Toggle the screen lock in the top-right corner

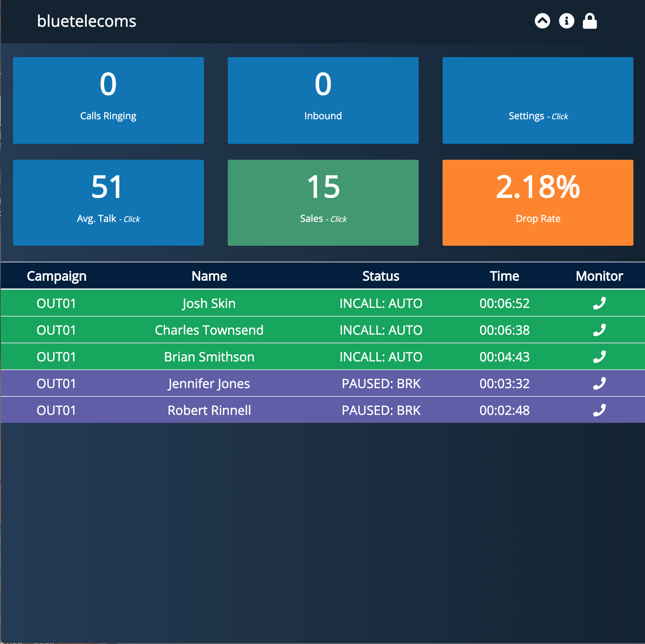pos(590,21)
